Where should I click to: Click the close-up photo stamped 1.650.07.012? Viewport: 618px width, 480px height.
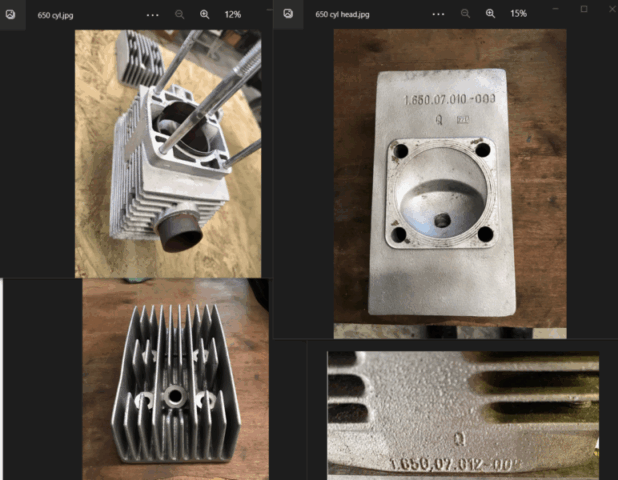(x=463, y=412)
